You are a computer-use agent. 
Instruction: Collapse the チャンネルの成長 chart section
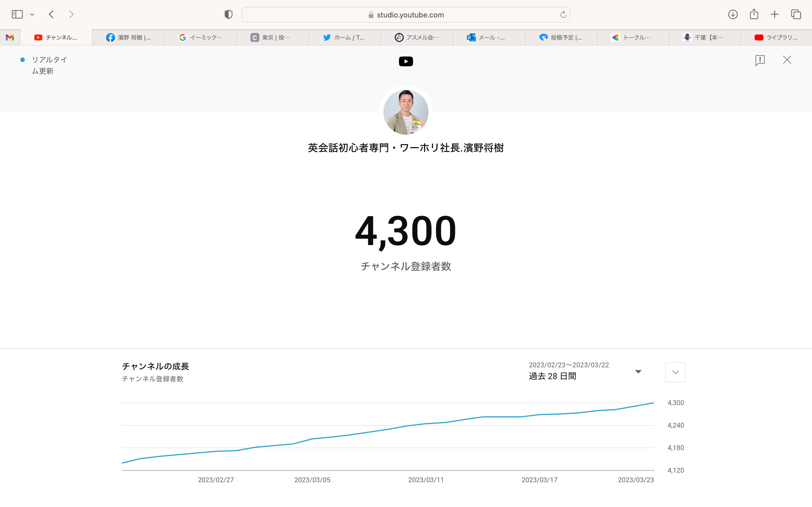coord(675,372)
